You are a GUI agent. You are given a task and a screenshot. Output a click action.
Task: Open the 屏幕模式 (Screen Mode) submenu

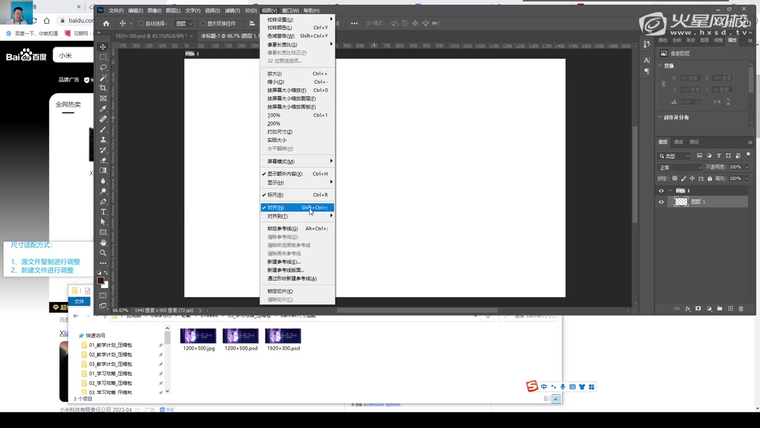pyautogui.click(x=281, y=161)
